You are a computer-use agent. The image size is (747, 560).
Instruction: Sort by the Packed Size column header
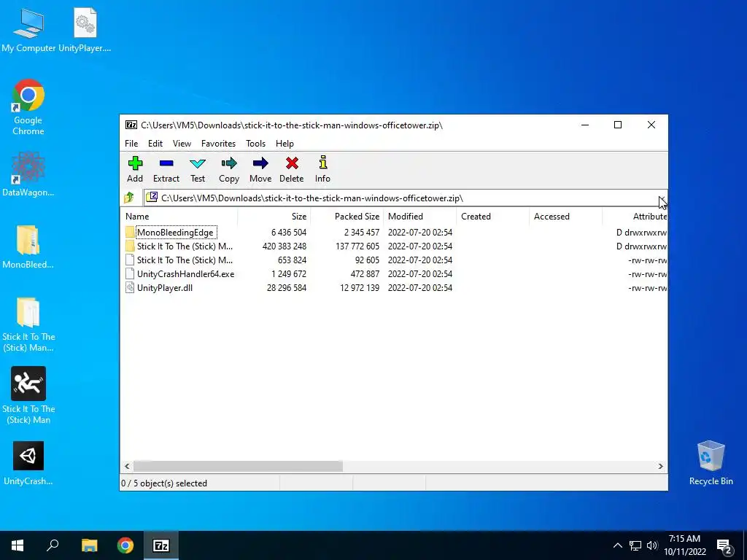click(x=347, y=216)
